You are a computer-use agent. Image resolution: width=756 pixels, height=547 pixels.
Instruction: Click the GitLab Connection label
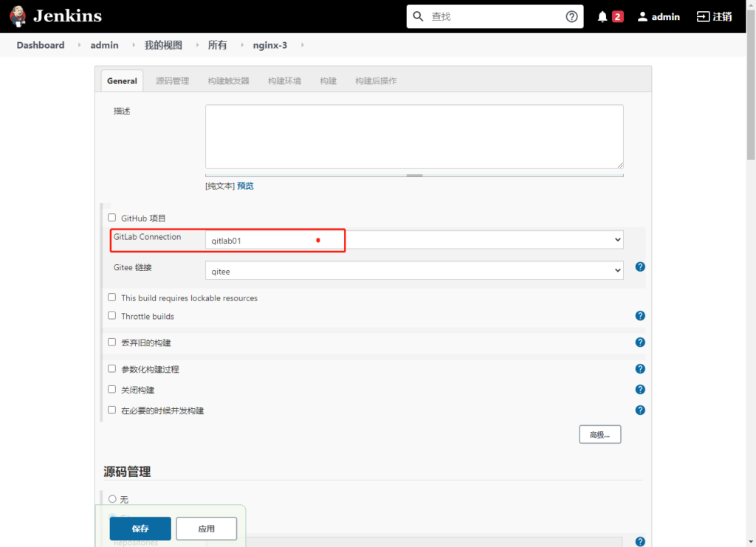[148, 237]
